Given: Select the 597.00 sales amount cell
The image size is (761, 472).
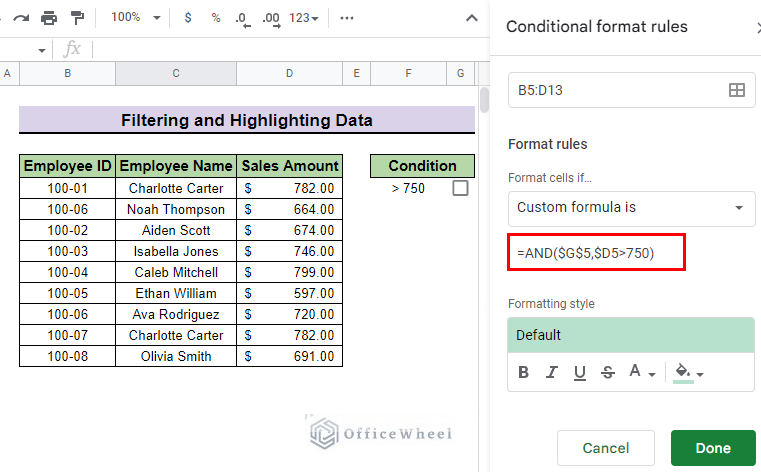Looking at the screenshot, I should click(x=290, y=293).
